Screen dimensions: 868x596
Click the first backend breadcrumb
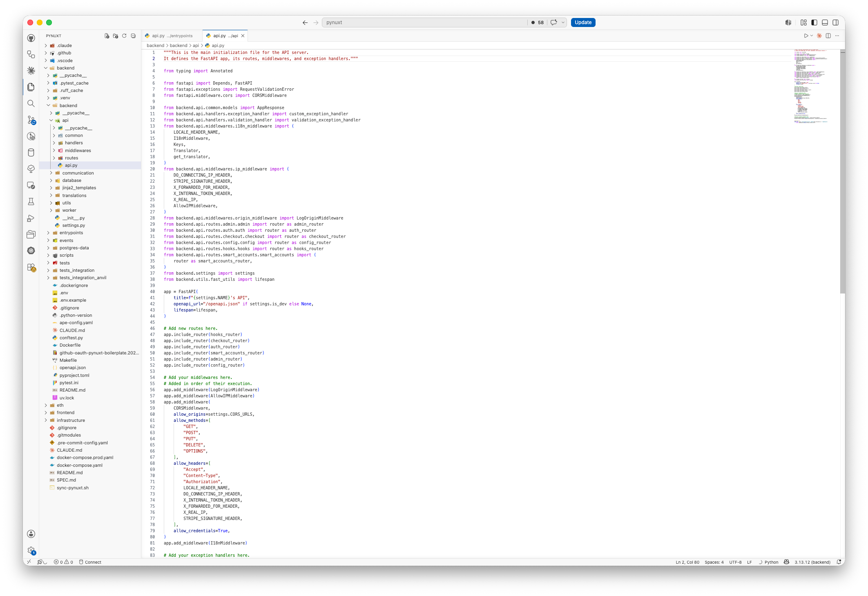pyautogui.click(x=155, y=45)
